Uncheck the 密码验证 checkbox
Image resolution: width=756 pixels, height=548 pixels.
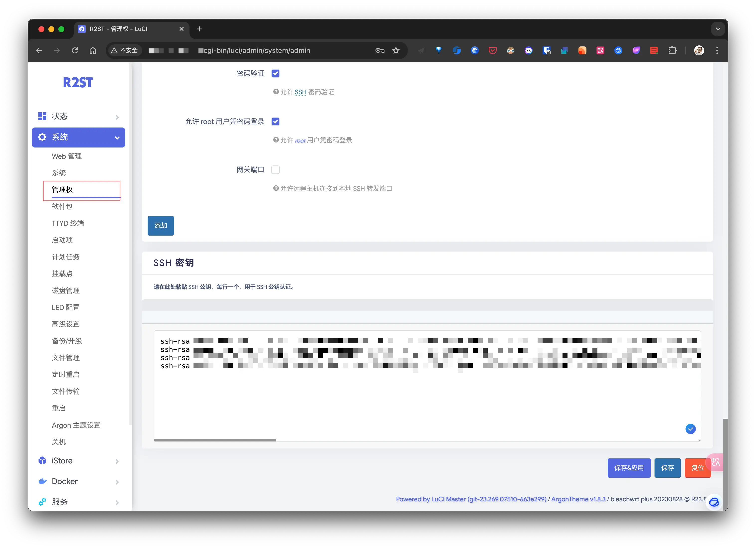[x=275, y=73]
